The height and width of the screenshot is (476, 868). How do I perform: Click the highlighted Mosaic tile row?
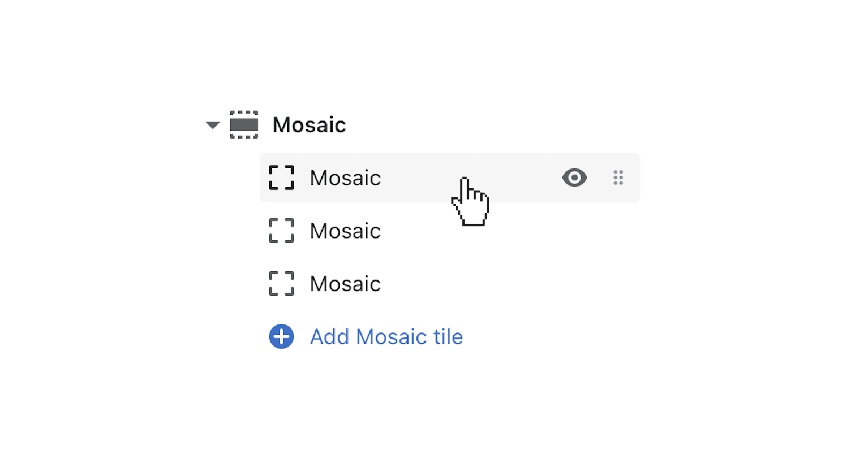(396, 178)
